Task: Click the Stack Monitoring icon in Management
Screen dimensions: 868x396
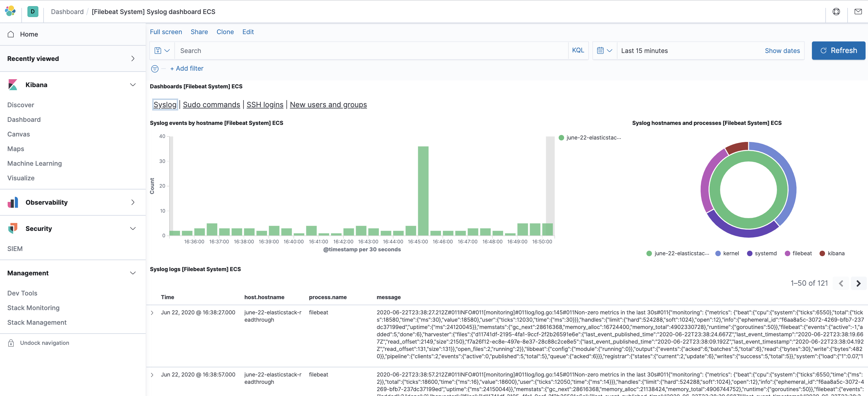Action: point(33,307)
